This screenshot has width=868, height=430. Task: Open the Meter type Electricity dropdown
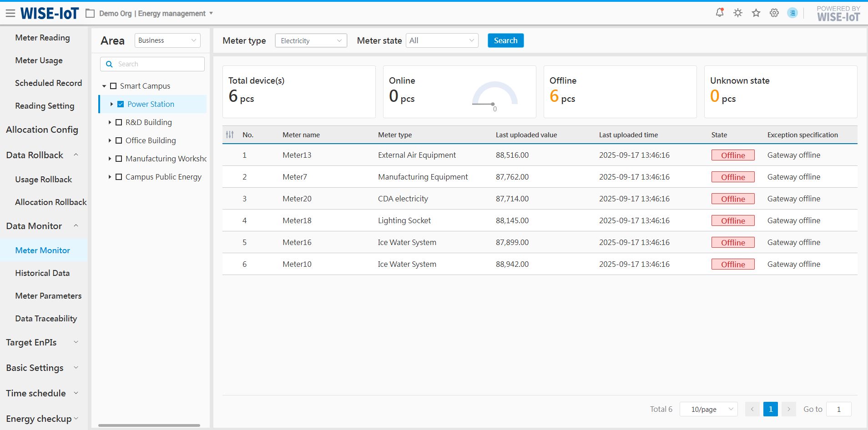click(x=311, y=40)
